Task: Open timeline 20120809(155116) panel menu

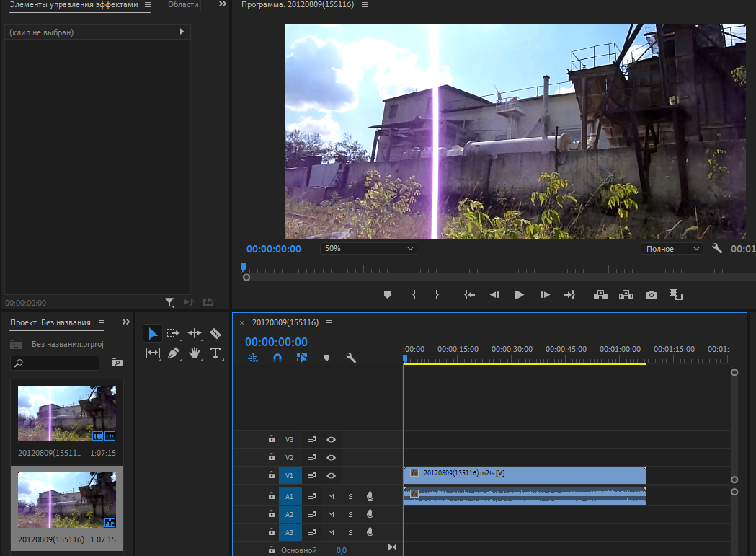Action: 329,322
